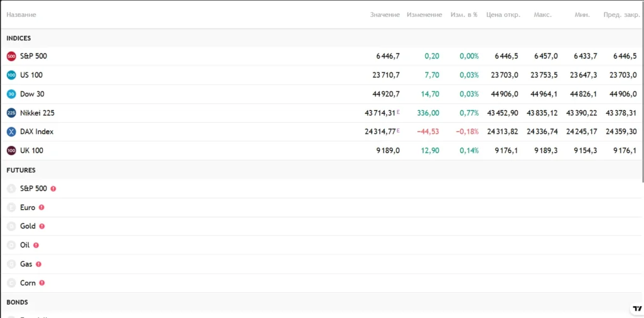Image resolution: width=644 pixels, height=318 pixels.
Task: Click the US 100 index logo icon
Action: click(x=11, y=76)
